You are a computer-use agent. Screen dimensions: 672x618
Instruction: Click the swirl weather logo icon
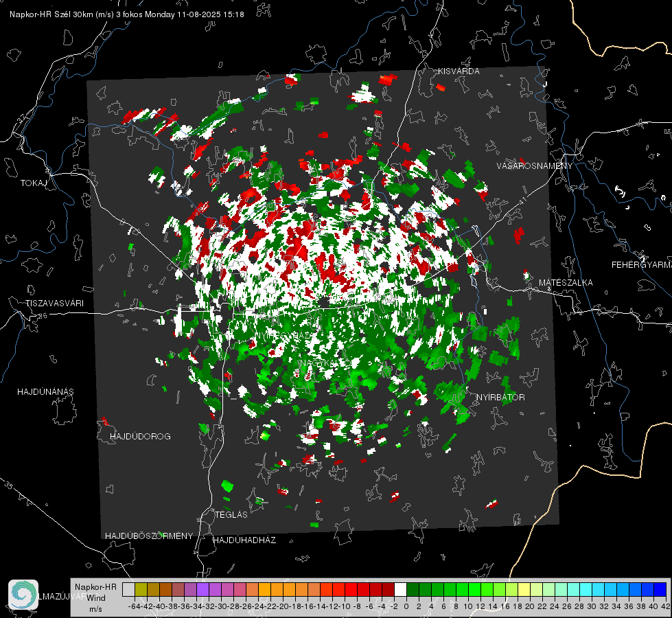point(23,595)
